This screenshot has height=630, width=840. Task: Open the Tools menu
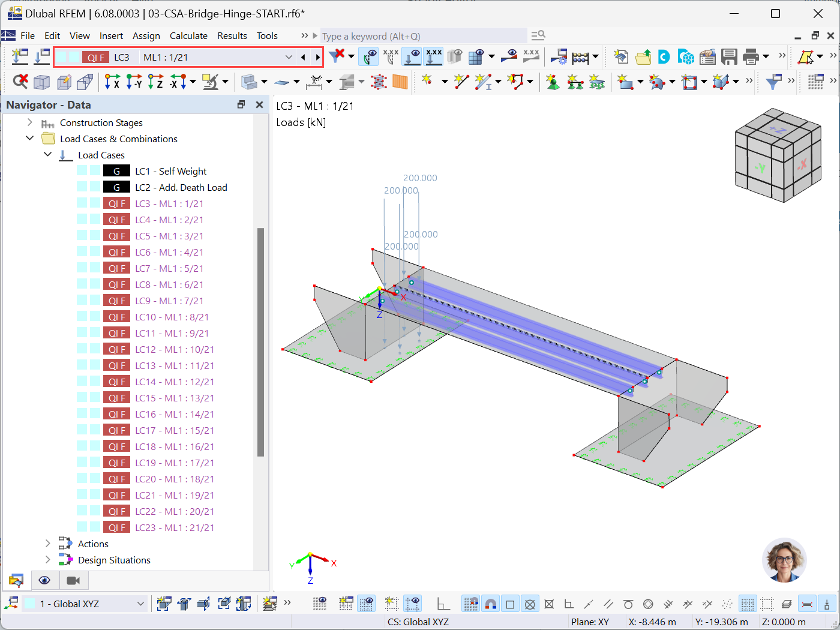(267, 36)
